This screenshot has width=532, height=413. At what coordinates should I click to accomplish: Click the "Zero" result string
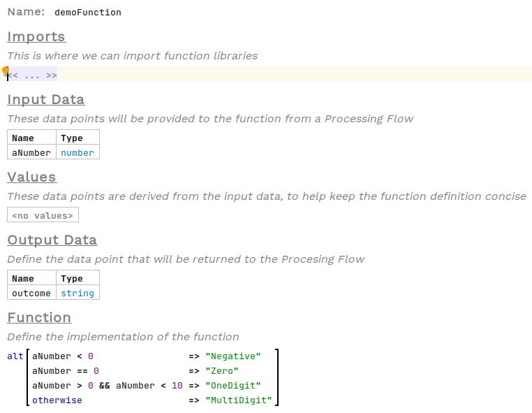pos(222,371)
